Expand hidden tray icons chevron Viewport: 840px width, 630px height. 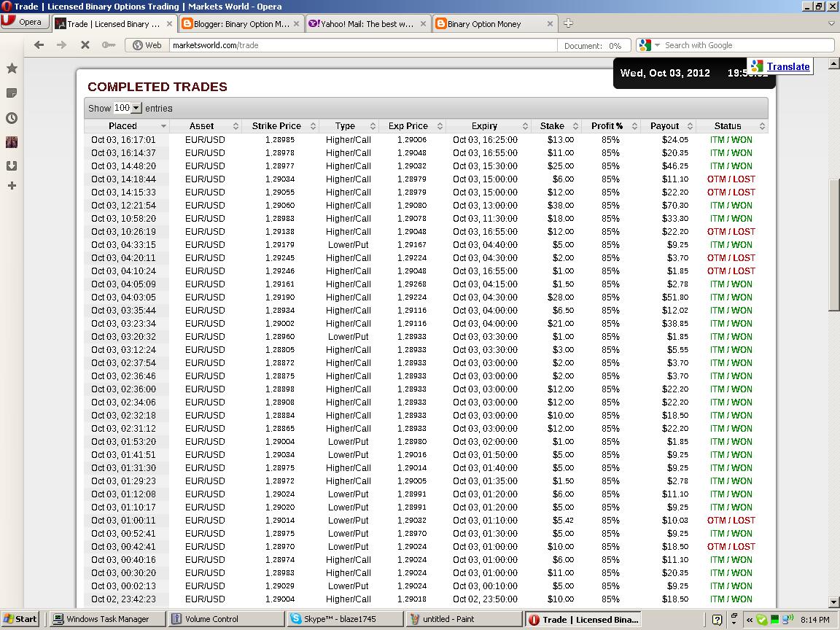(x=750, y=620)
